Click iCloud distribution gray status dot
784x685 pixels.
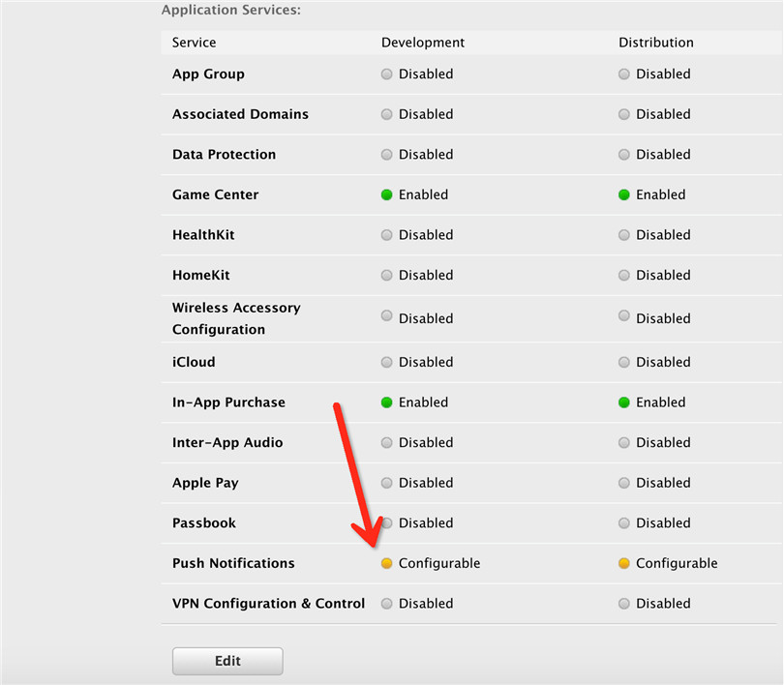624,362
